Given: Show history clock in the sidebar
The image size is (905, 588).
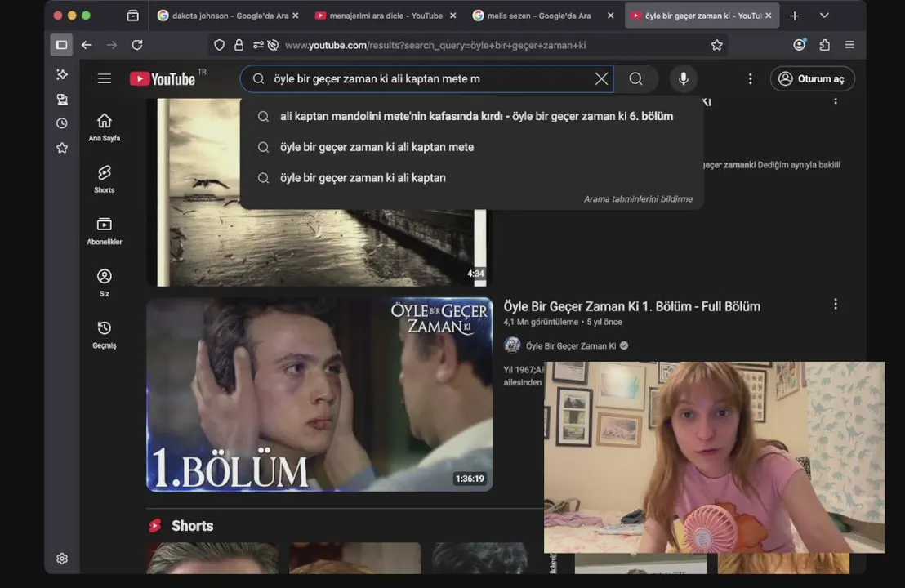Looking at the screenshot, I should coord(62,123).
